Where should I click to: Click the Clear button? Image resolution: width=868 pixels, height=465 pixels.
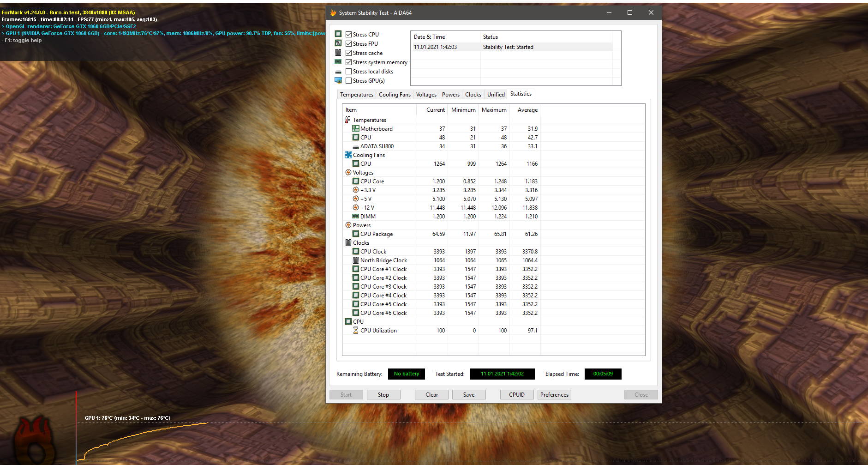point(432,395)
